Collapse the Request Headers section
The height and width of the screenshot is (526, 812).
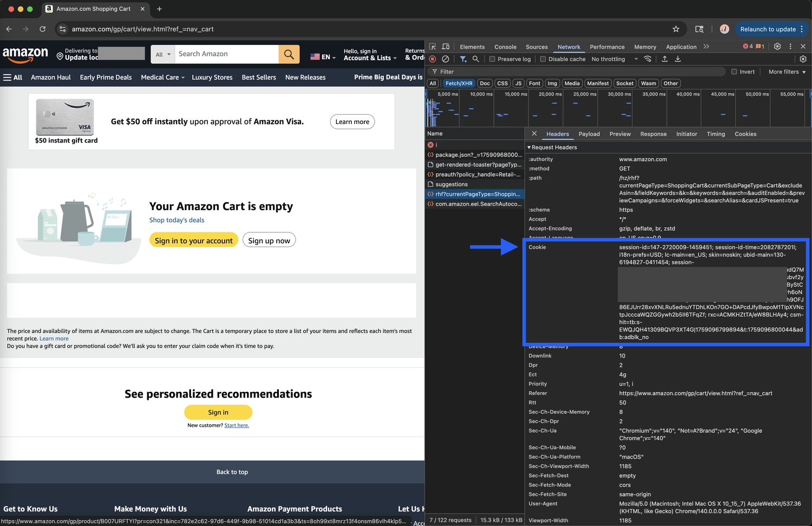coord(529,147)
